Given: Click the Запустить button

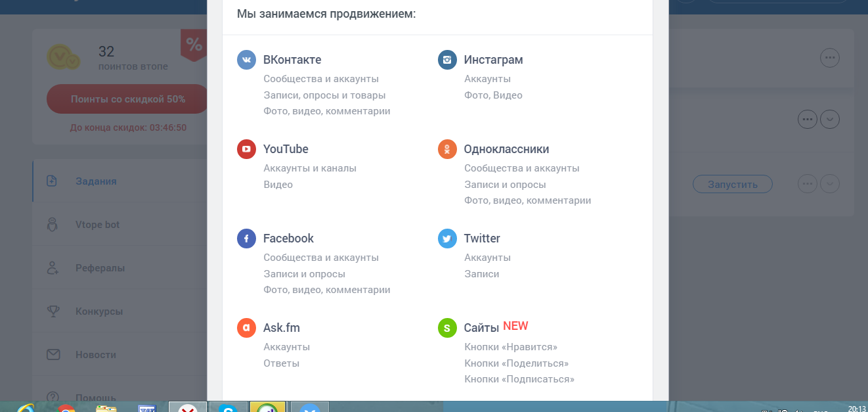Looking at the screenshot, I should [733, 184].
